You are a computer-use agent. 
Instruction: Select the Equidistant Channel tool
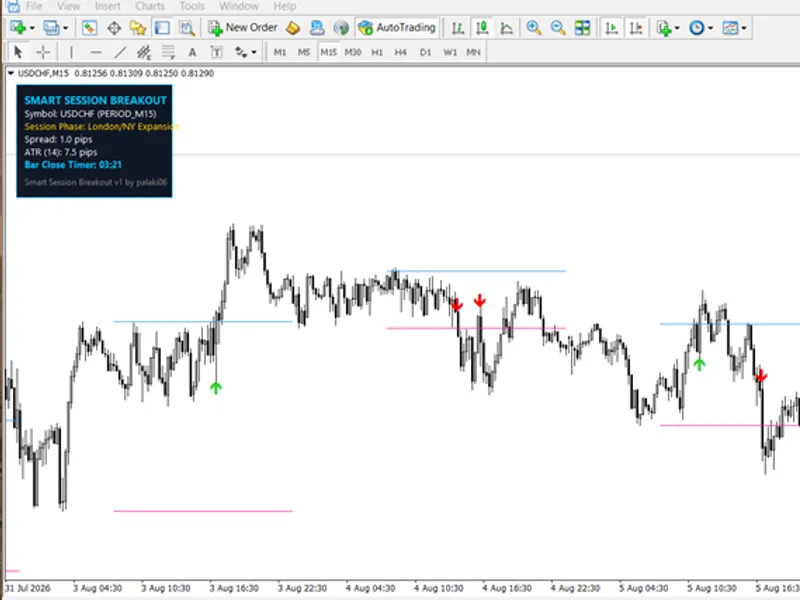pos(144,52)
